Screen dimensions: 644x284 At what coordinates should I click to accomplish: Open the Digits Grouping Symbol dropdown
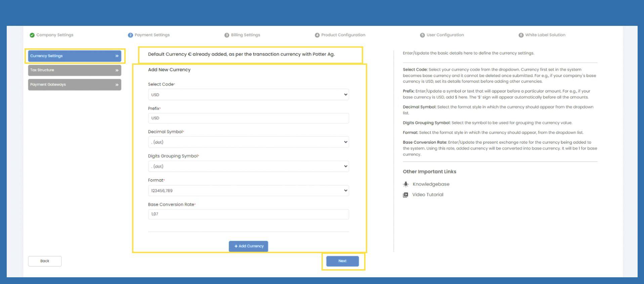[248, 167]
